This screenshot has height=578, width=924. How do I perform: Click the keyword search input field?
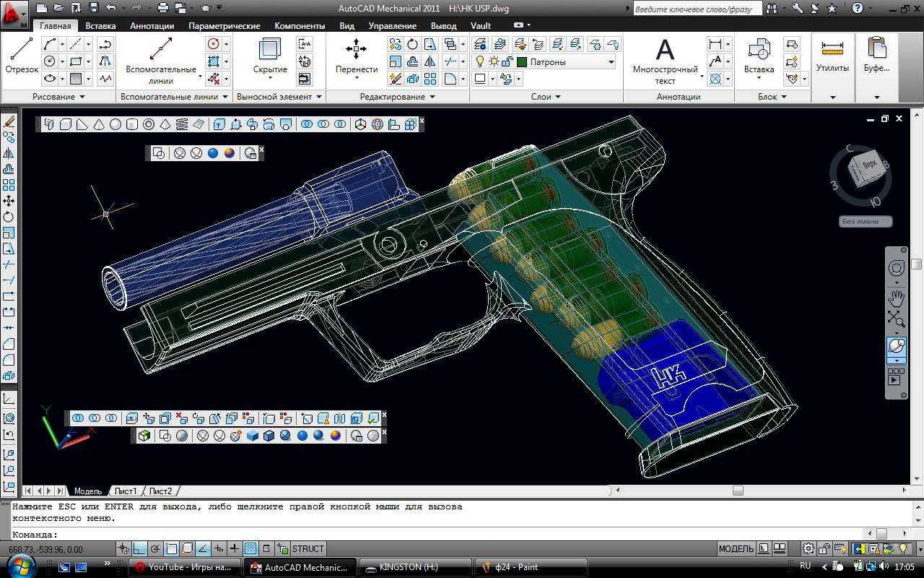[x=697, y=9]
